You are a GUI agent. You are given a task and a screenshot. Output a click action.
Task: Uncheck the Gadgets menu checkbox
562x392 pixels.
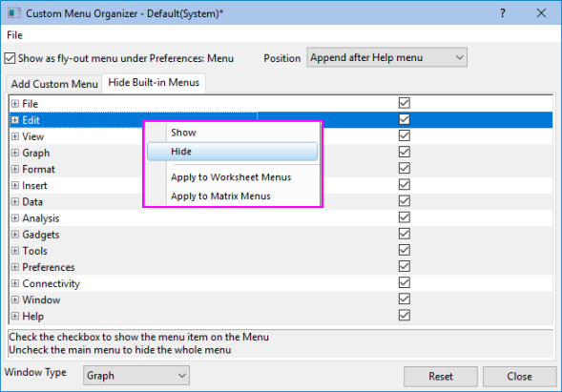[405, 234]
